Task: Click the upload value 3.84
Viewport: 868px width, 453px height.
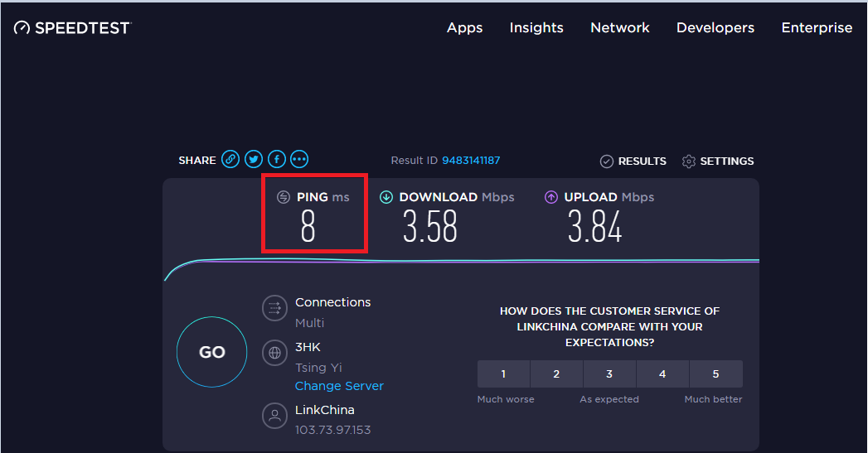Action: (595, 227)
